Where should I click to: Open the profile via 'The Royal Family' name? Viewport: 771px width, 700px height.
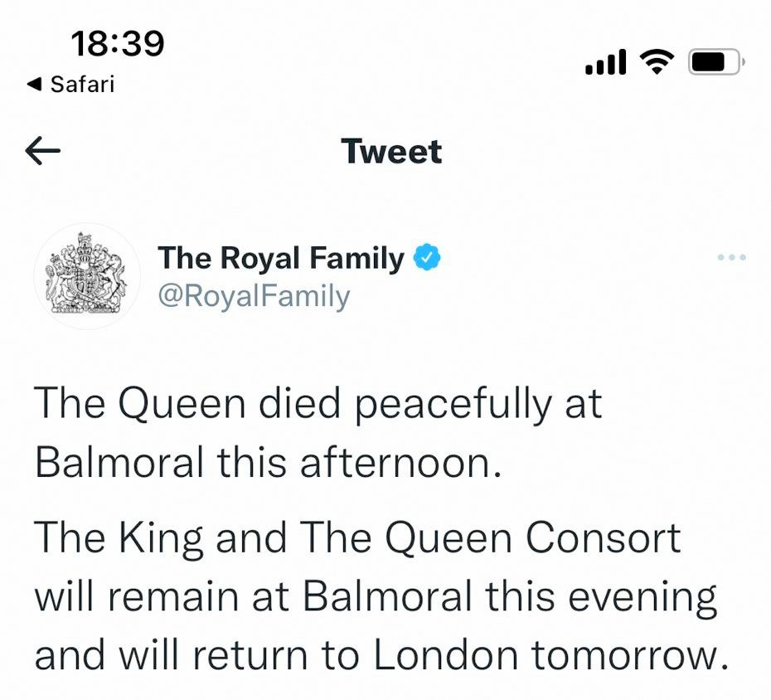[x=280, y=259]
